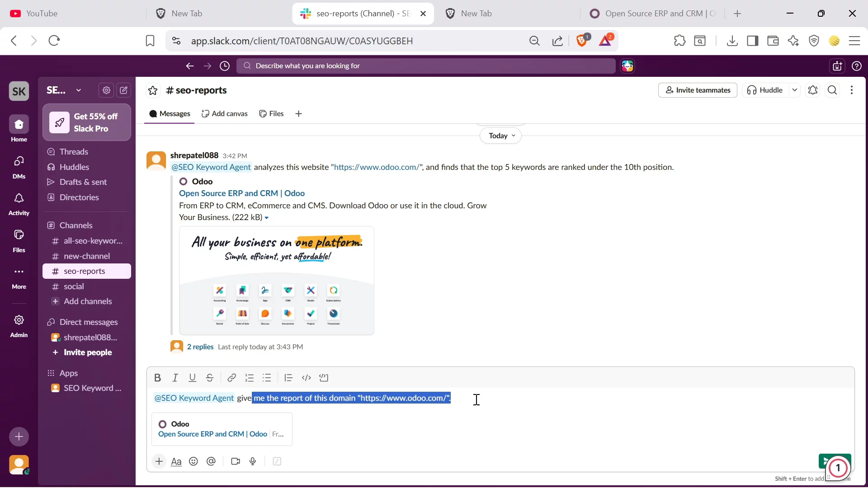This screenshot has height=488, width=868.
Task: Open Admin settings in sidebar
Action: 19,326
